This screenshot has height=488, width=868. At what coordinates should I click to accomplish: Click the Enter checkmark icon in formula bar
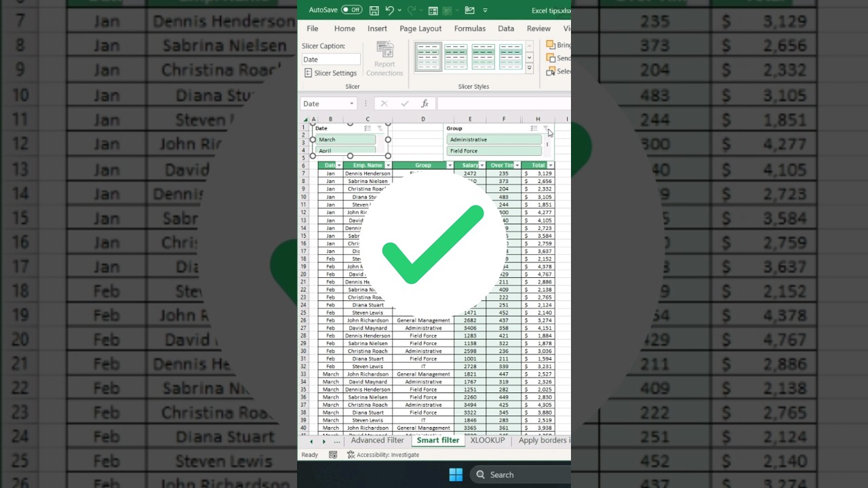click(x=405, y=104)
